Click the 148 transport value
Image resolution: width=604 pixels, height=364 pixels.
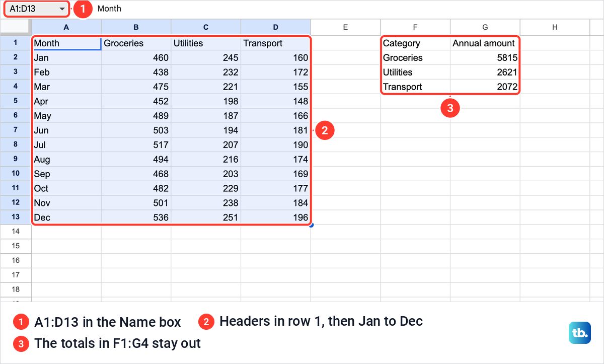pos(276,101)
